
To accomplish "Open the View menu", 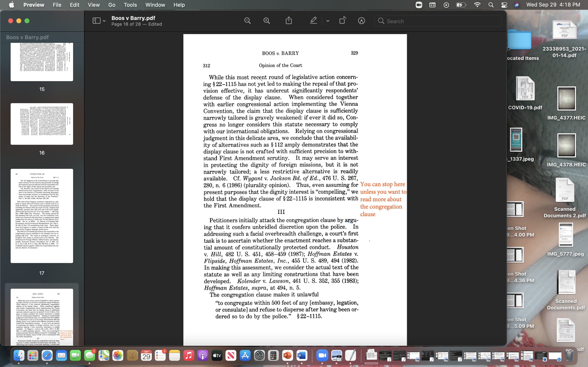I will (94, 5).
